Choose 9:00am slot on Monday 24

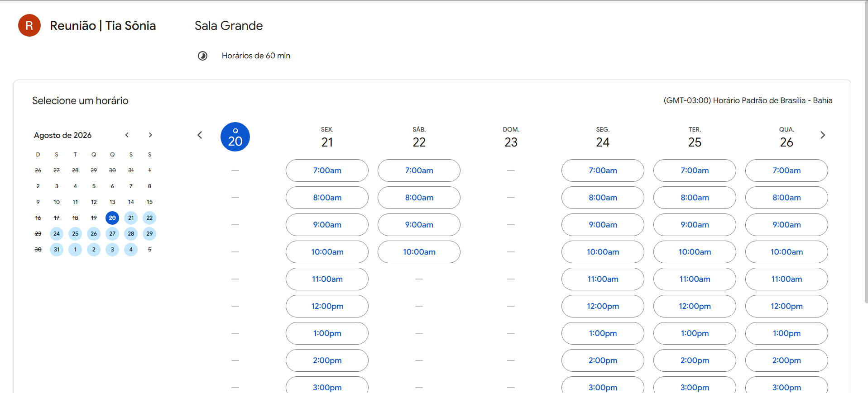coord(603,225)
